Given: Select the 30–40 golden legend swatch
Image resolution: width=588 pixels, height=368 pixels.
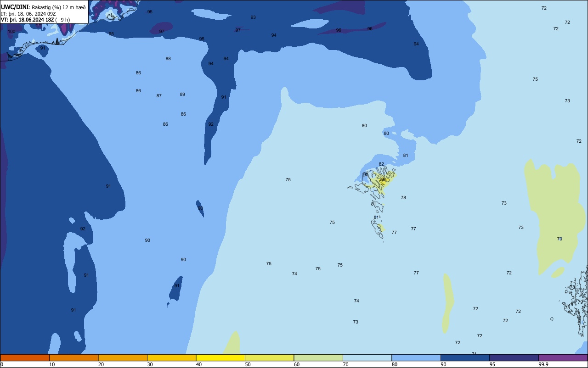Looking at the screenshot, I should (171, 357).
